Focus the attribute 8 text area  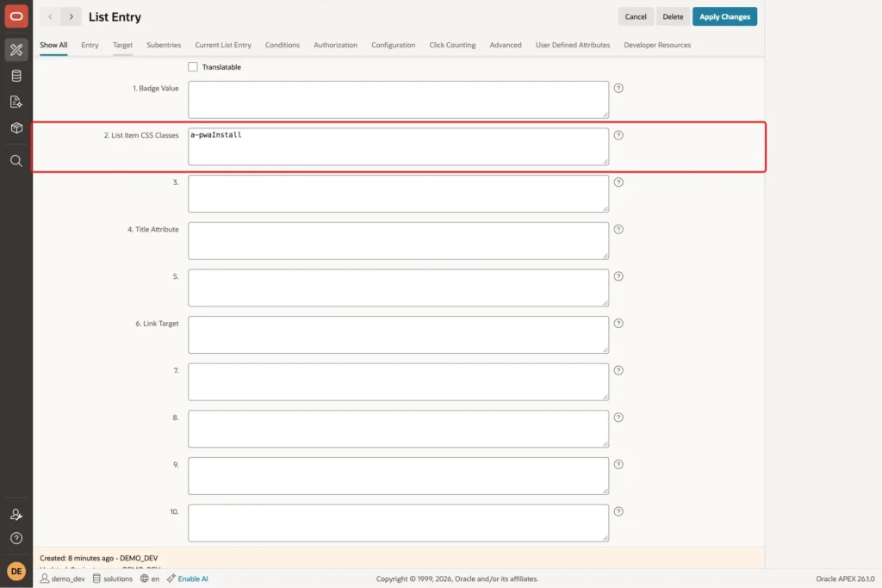coord(398,429)
